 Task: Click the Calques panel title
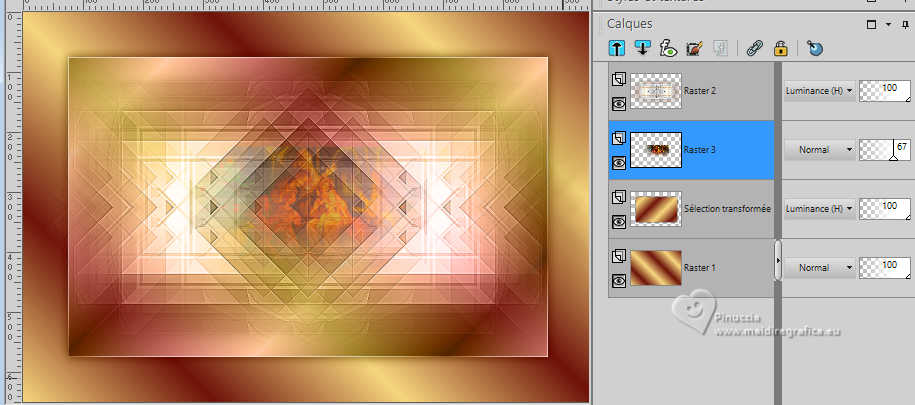(630, 25)
